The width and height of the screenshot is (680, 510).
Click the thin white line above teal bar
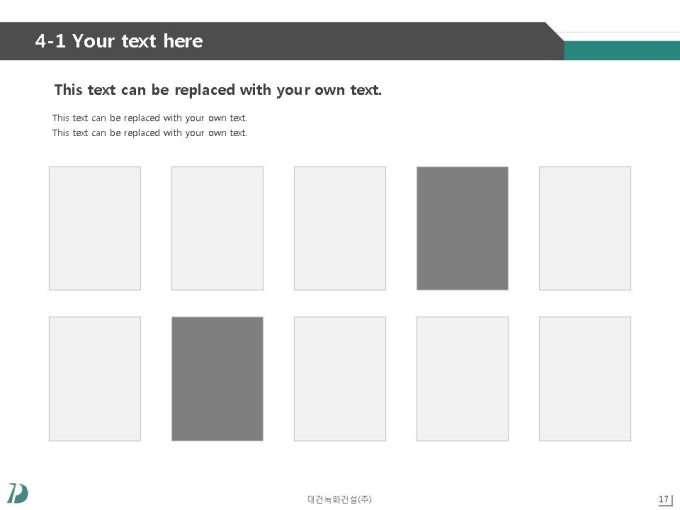click(x=620, y=32)
